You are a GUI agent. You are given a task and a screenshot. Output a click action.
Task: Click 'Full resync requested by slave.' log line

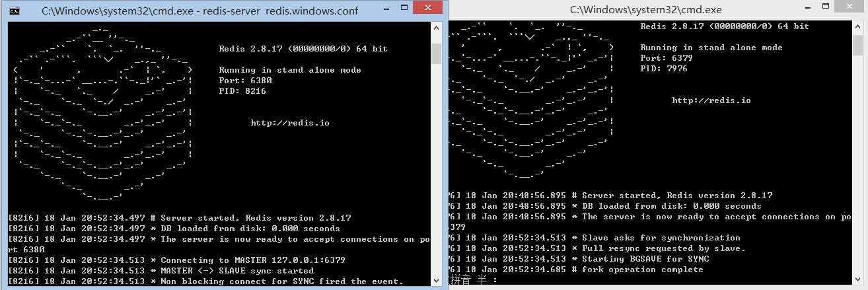(598, 248)
